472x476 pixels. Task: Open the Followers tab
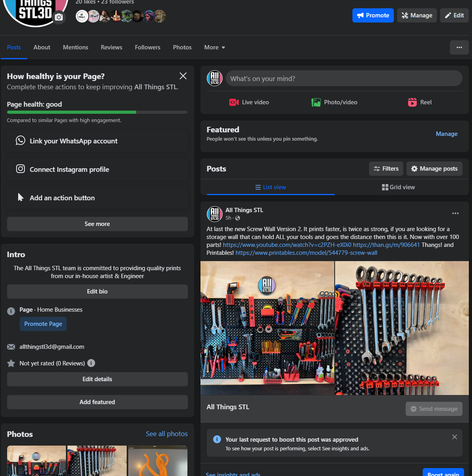click(x=147, y=47)
